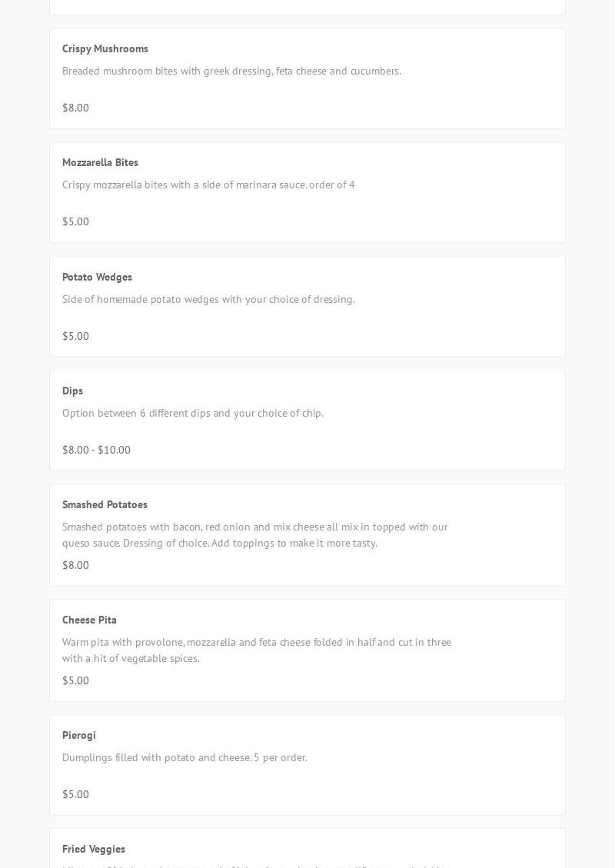Open the Dips menu item
Screen dimensions: 615x868
pyautogui.click(x=72, y=391)
